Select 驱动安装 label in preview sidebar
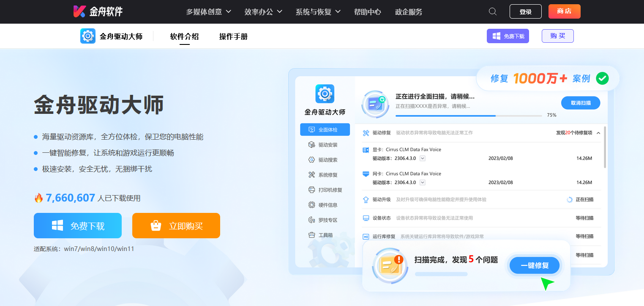 point(328,145)
